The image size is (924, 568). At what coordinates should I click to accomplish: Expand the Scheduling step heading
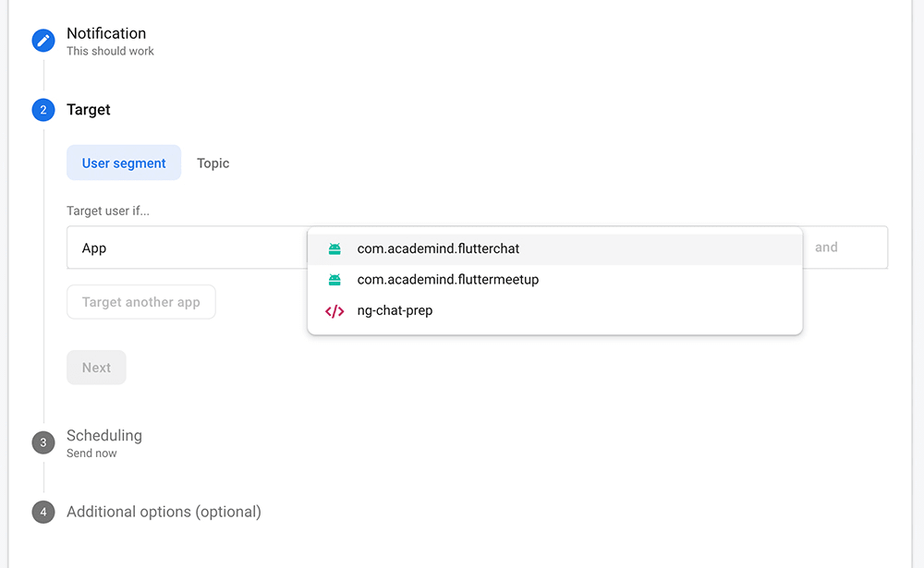click(x=104, y=435)
